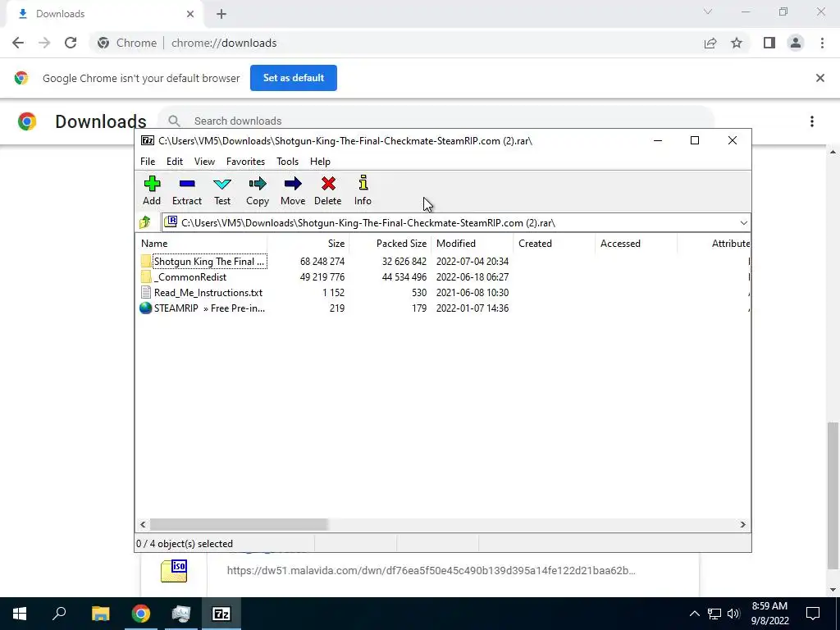Toggle Chrome side panel icon
This screenshot has height=630, width=840.
(769, 43)
